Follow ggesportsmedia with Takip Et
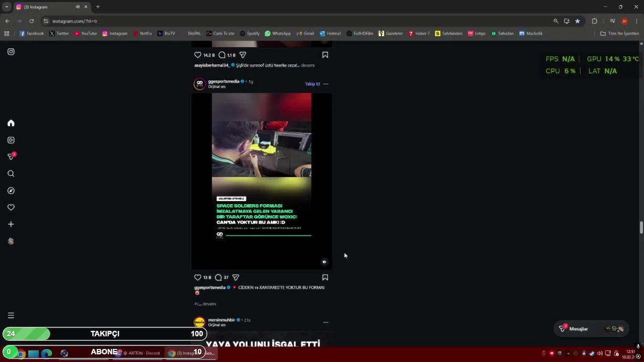Viewport: 644px width, 362px height. [312, 84]
